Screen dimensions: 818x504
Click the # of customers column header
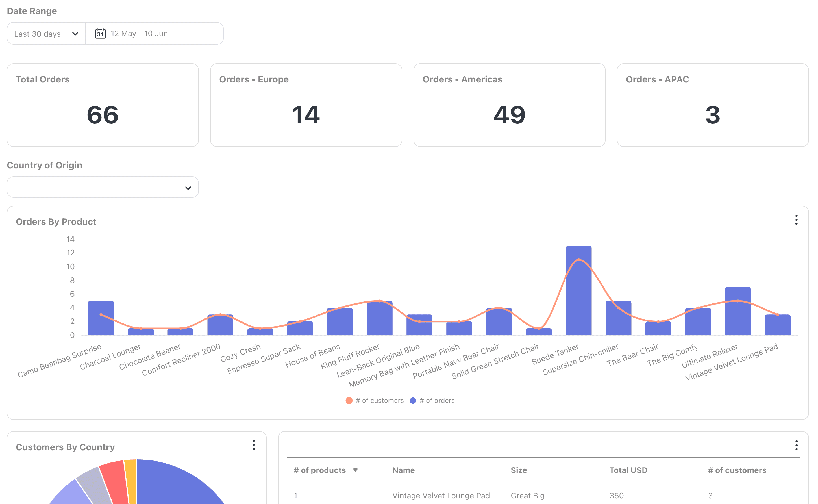point(737,470)
